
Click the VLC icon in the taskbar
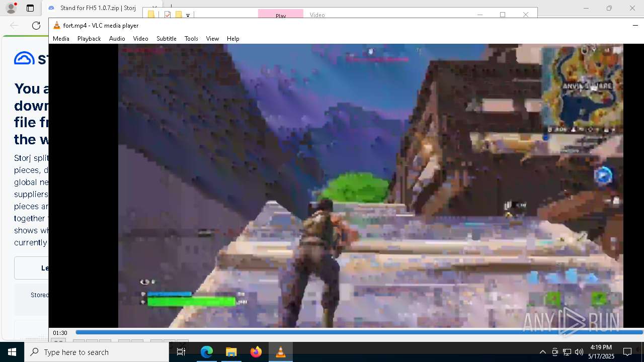click(280, 352)
